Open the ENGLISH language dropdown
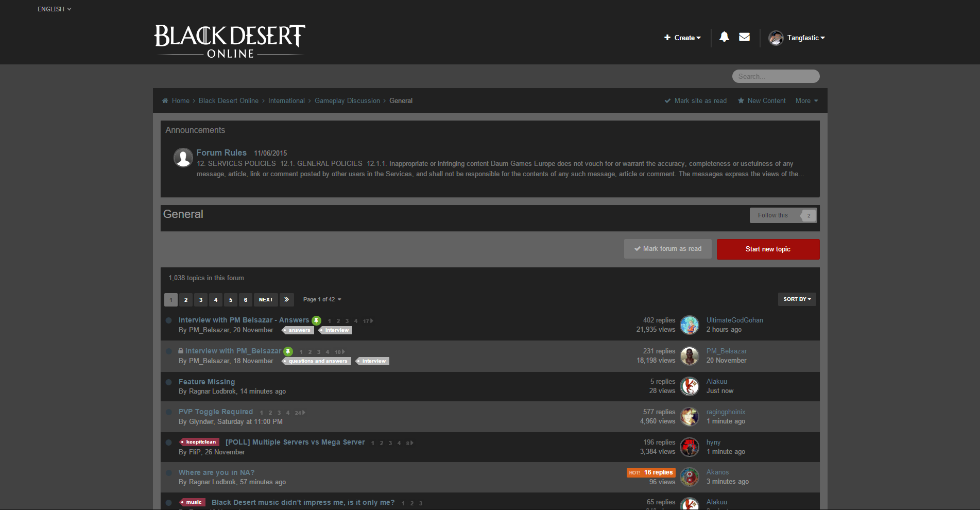This screenshot has width=980, height=510. [x=54, y=9]
